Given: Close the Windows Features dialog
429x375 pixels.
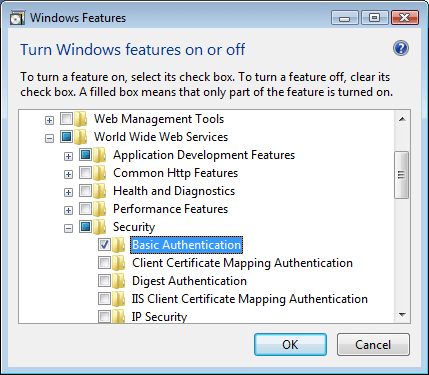Looking at the screenshot, I should tap(405, 18).
